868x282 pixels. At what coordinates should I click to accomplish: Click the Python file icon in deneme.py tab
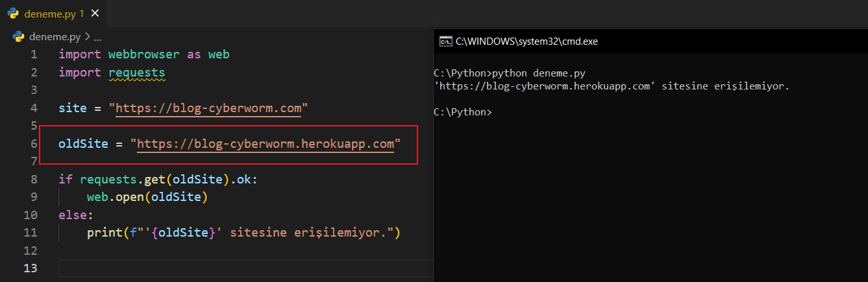click(x=13, y=13)
